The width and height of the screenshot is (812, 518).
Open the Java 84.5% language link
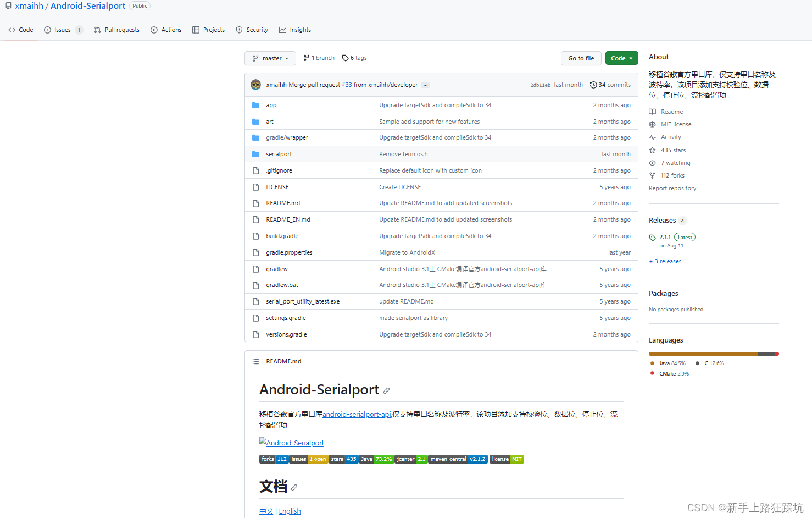pos(668,363)
